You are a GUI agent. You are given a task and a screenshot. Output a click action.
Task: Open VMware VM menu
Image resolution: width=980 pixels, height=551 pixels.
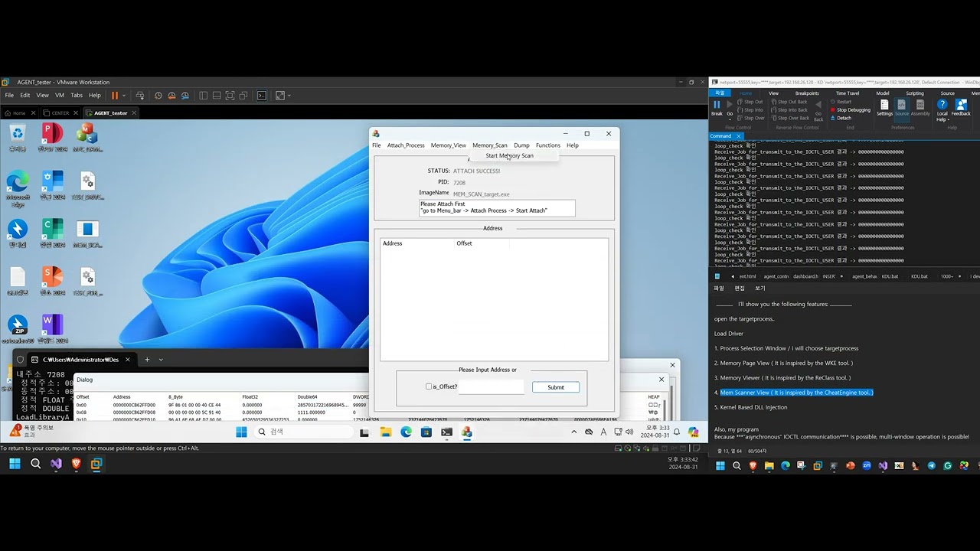[58, 96]
